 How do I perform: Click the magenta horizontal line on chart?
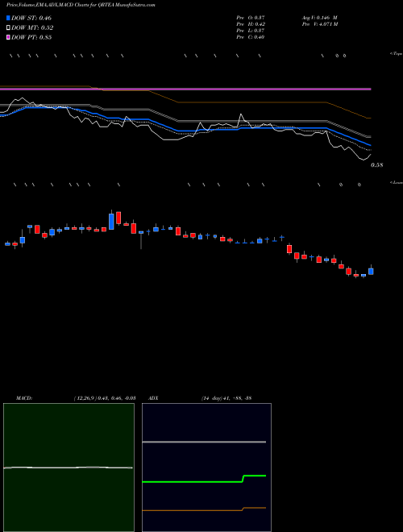click(185, 89)
